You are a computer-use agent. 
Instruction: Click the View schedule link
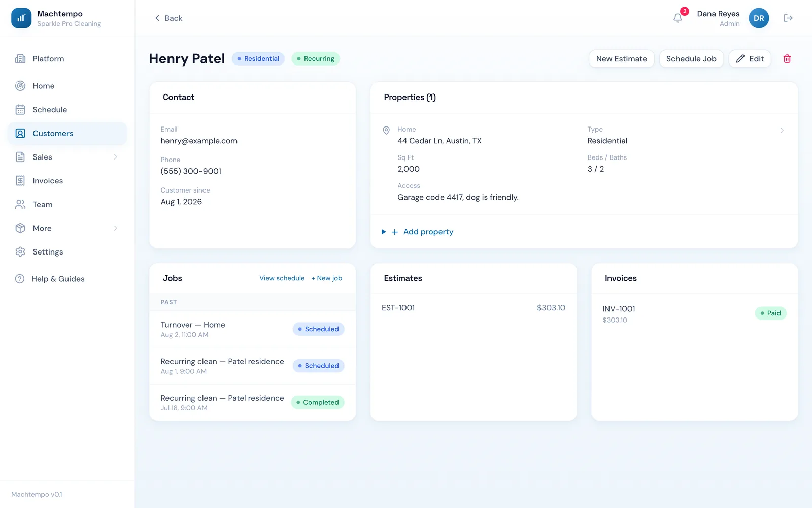pos(282,278)
